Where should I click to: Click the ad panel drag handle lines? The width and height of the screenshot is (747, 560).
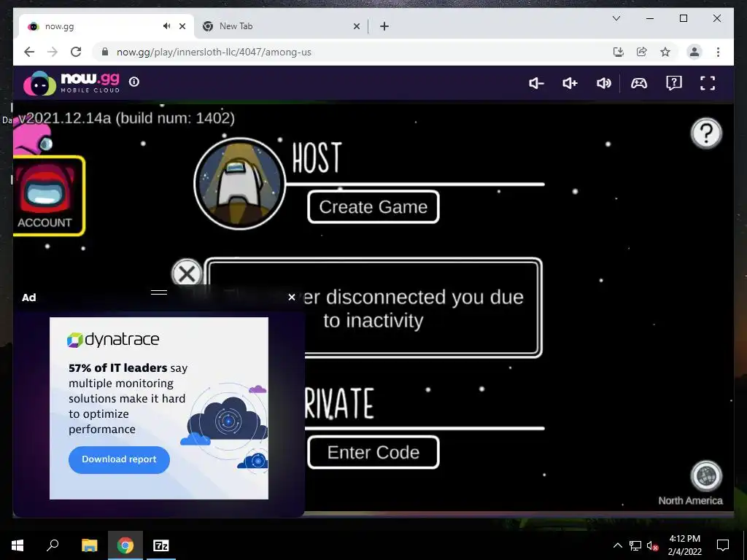click(158, 292)
